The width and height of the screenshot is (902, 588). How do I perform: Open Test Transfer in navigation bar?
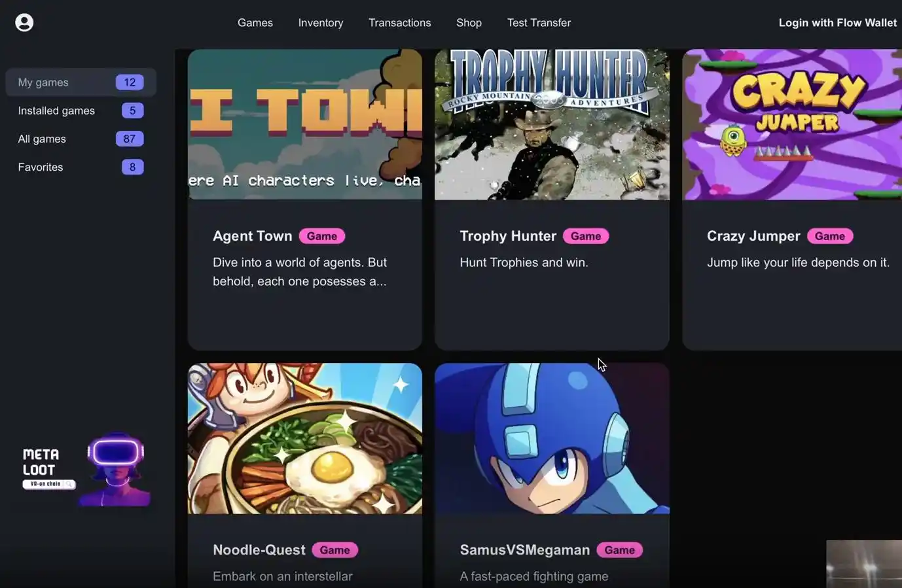pyautogui.click(x=539, y=23)
